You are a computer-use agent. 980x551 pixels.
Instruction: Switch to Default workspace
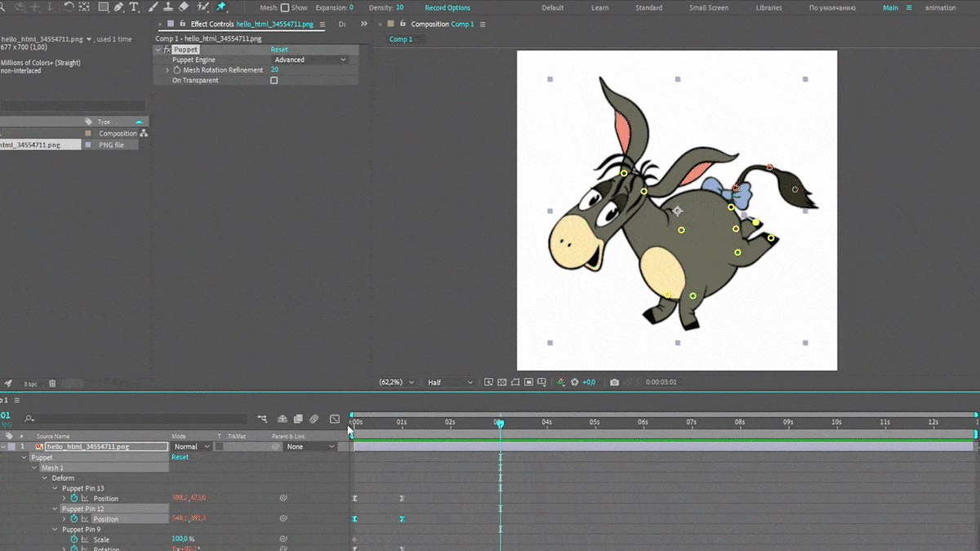click(553, 7)
